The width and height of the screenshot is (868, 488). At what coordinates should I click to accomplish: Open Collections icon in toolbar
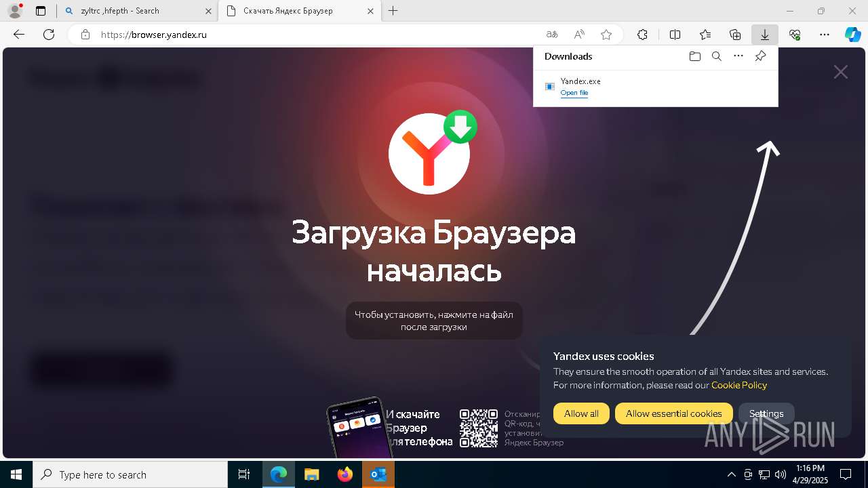(x=735, y=35)
